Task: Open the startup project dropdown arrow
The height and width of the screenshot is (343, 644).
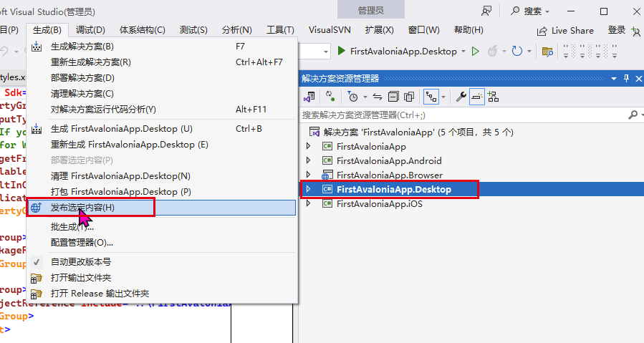Action: click(x=463, y=52)
